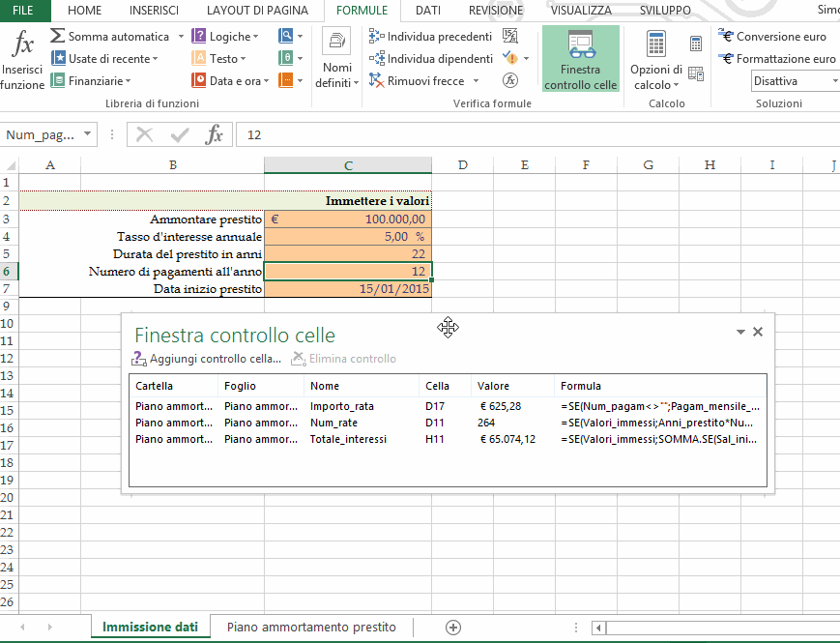
Task: Open lookup and reference functions icon
Action: [286, 36]
